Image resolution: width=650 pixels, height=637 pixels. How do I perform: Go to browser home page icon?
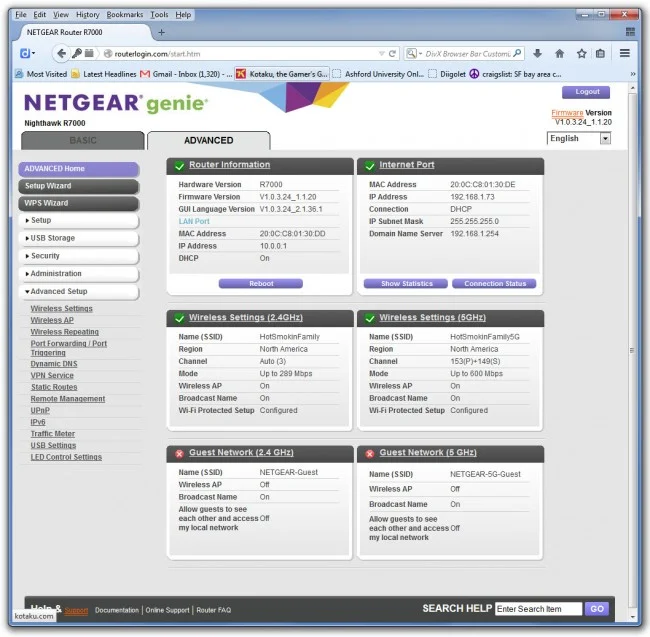pyautogui.click(x=559, y=53)
